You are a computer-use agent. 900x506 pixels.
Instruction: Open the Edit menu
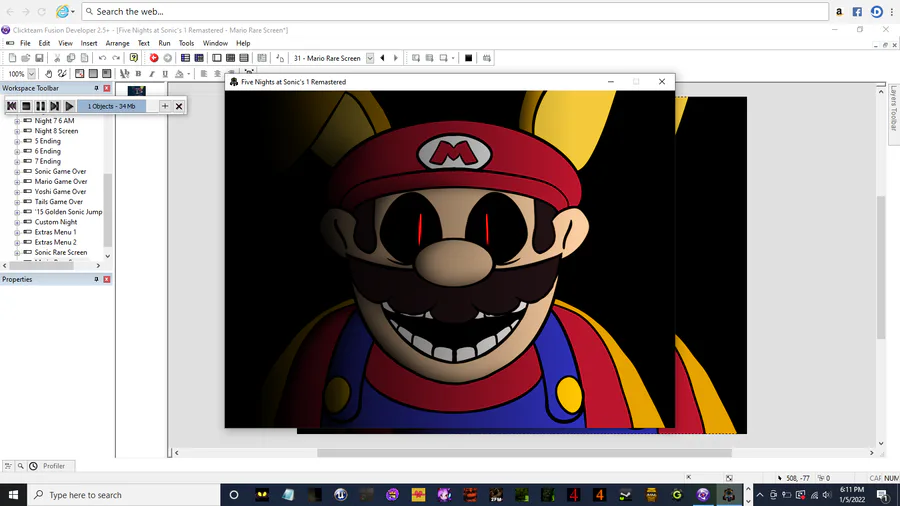pos(44,43)
